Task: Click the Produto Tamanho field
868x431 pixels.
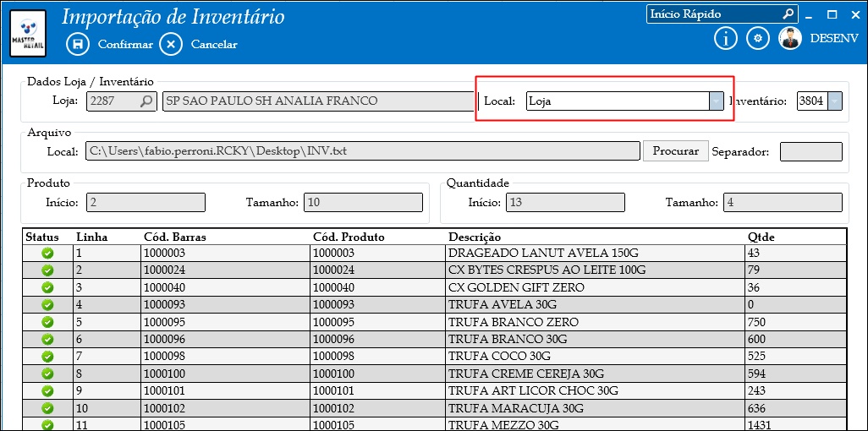Action: [363, 202]
